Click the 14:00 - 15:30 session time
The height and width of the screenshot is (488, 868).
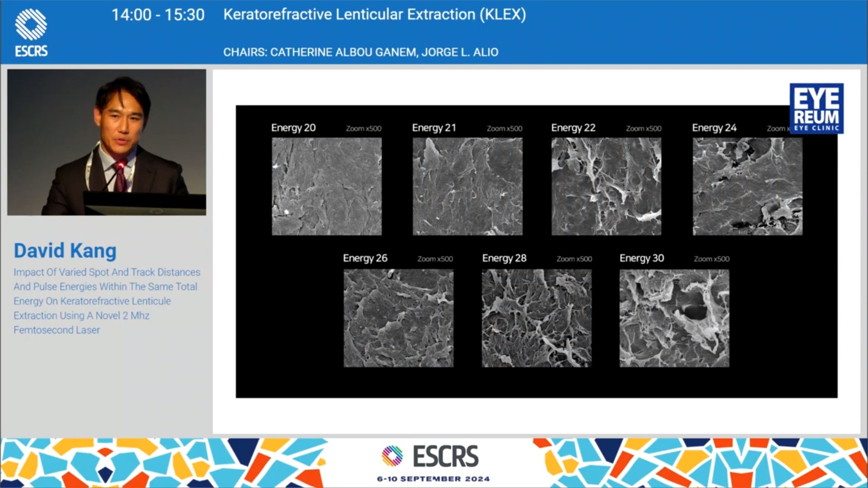158,15
